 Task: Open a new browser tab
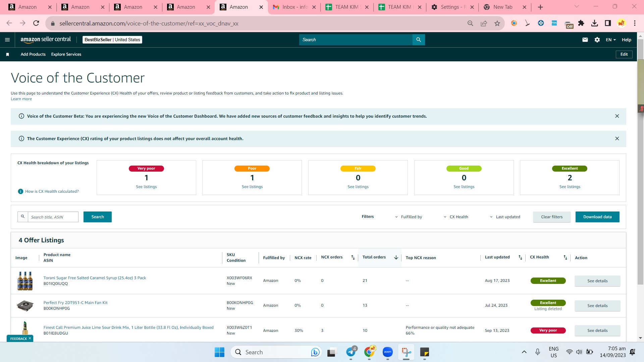point(540,7)
